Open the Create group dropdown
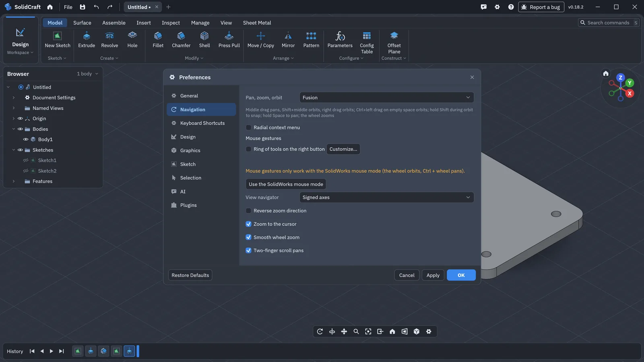This screenshot has width=644, height=362. point(109,58)
